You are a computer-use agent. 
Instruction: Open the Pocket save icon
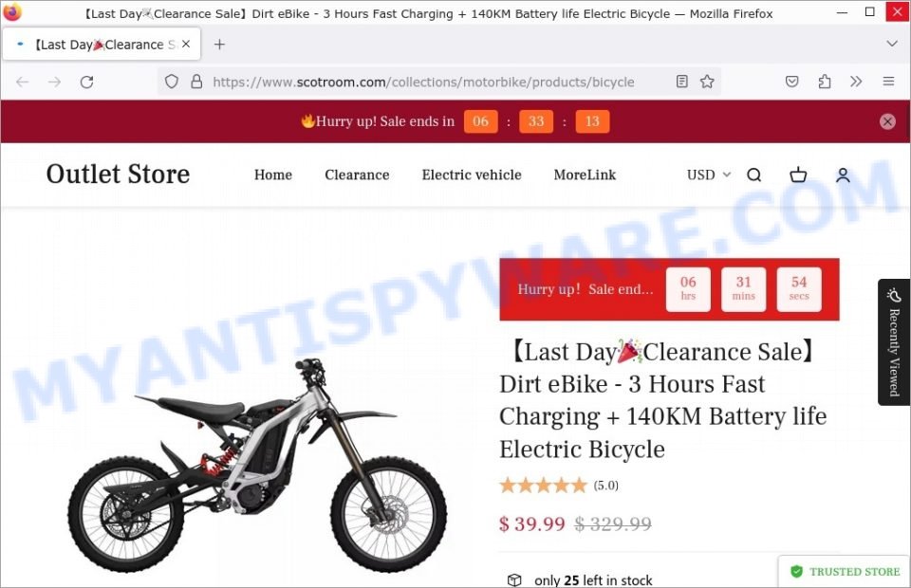pyautogui.click(x=791, y=82)
